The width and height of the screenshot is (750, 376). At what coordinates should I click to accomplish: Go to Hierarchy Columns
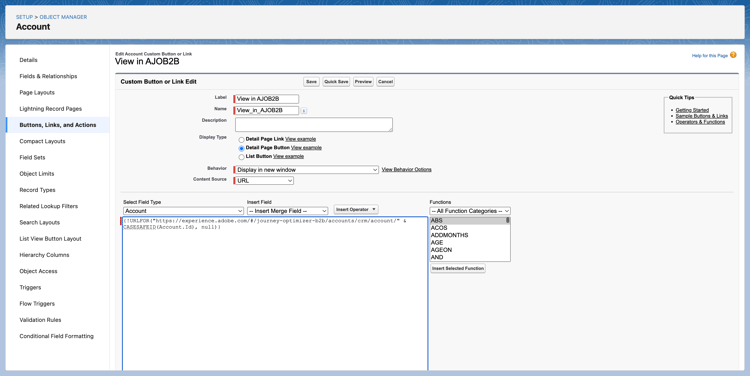click(x=44, y=255)
